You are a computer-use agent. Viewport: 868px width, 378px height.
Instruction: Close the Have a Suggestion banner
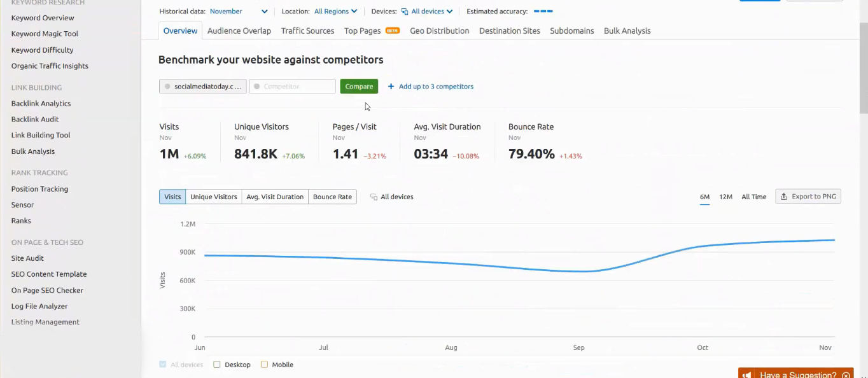[846, 375]
